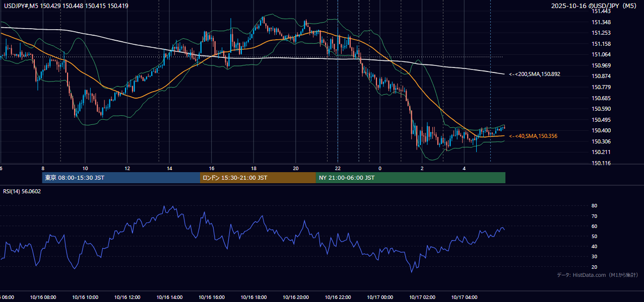Click hour tick 8 under the price chart
Screen dimensions: 644x302
tap(43, 169)
